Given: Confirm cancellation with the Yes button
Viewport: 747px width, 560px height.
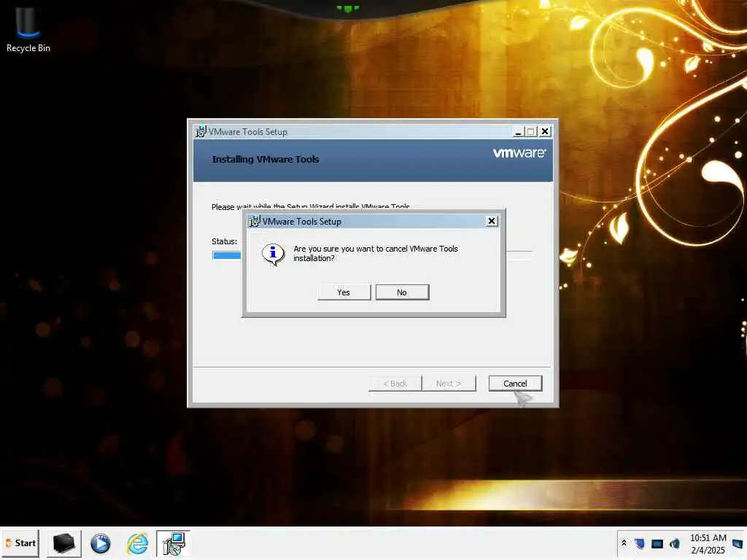Looking at the screenshot, I should pos(344,292).
